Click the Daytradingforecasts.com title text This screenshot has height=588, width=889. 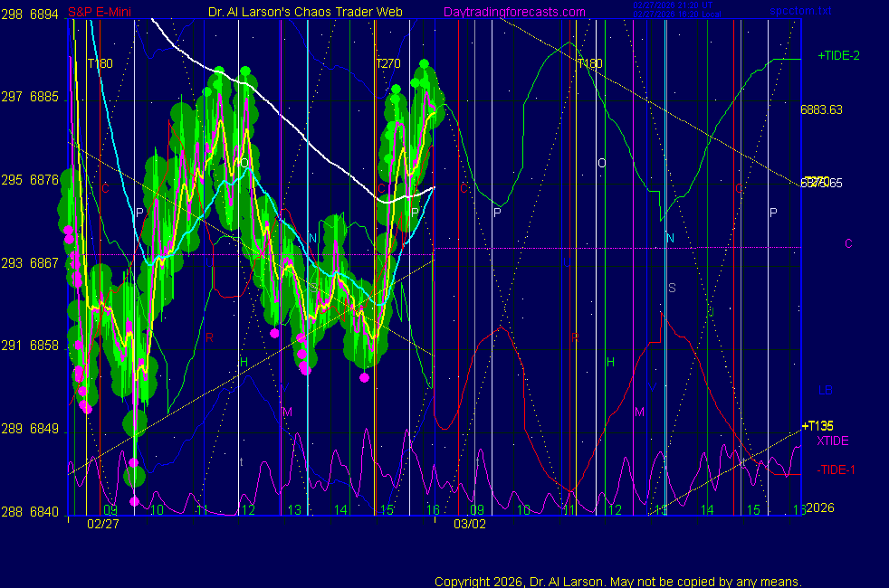(513, 12)
